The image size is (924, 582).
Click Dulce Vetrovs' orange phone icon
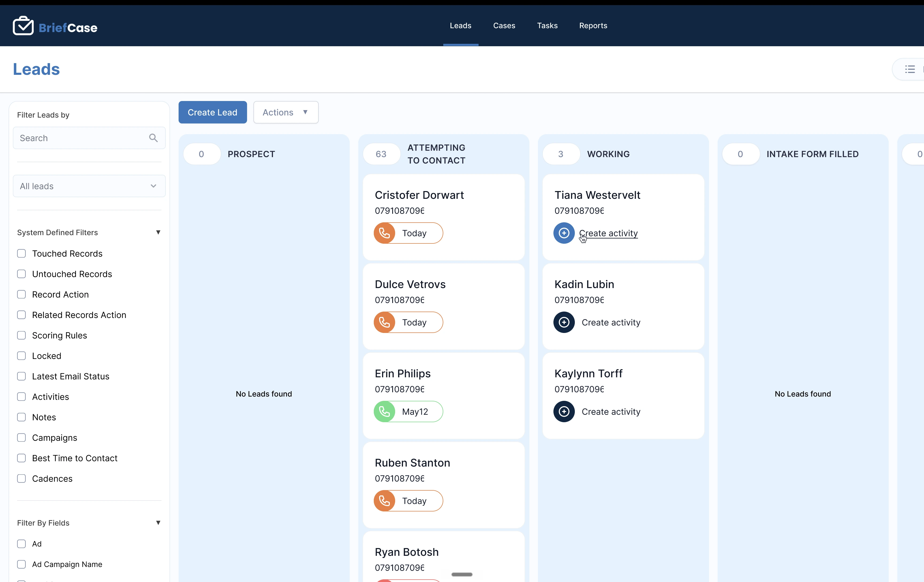point(384,323)
